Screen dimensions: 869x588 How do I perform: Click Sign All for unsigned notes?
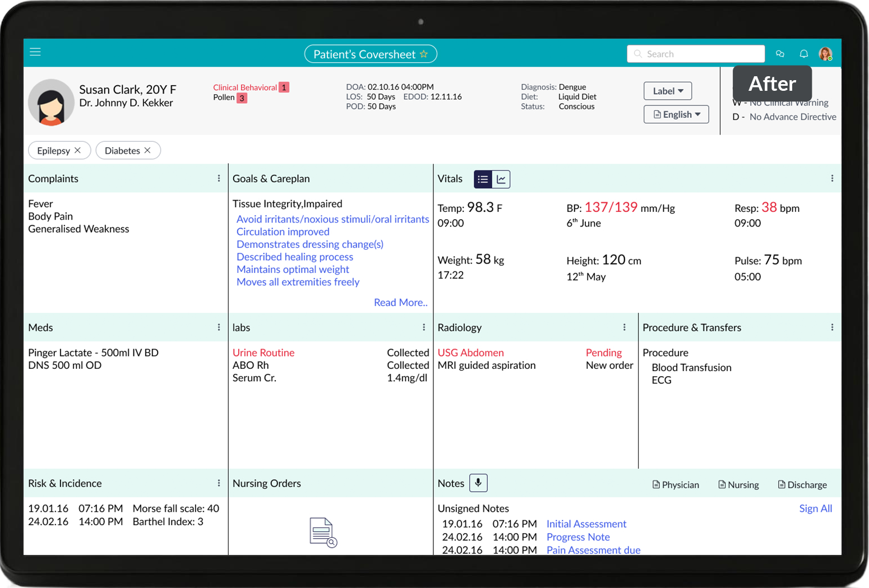tap(815, 508)
